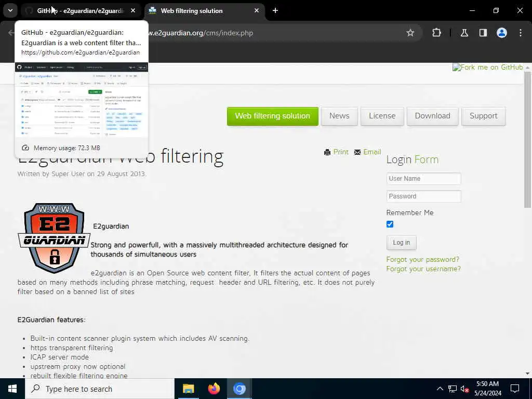Open the tab search dropdown arrow
Image resolution: width=532 pixels, height=399 pixels.
point(10,10)
